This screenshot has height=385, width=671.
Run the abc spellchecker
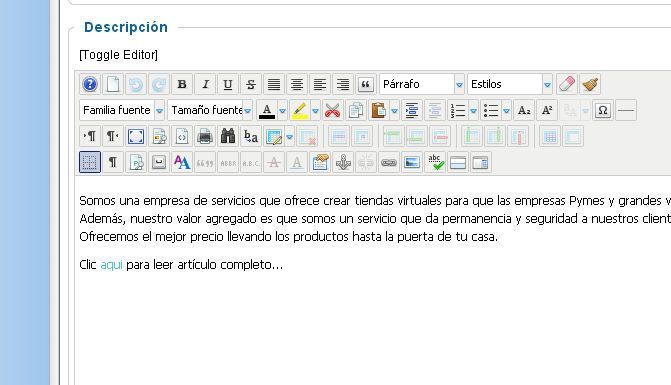coord(435,163)
